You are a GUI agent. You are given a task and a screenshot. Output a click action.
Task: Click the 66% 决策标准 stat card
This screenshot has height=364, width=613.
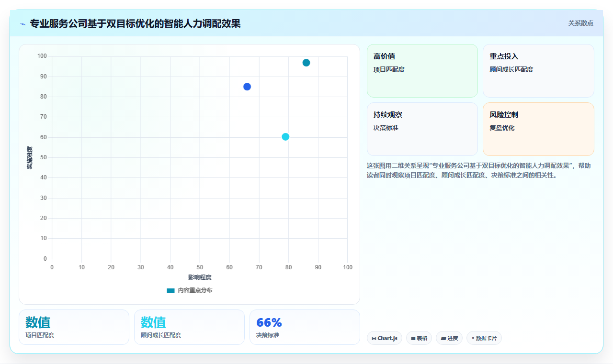305,327
